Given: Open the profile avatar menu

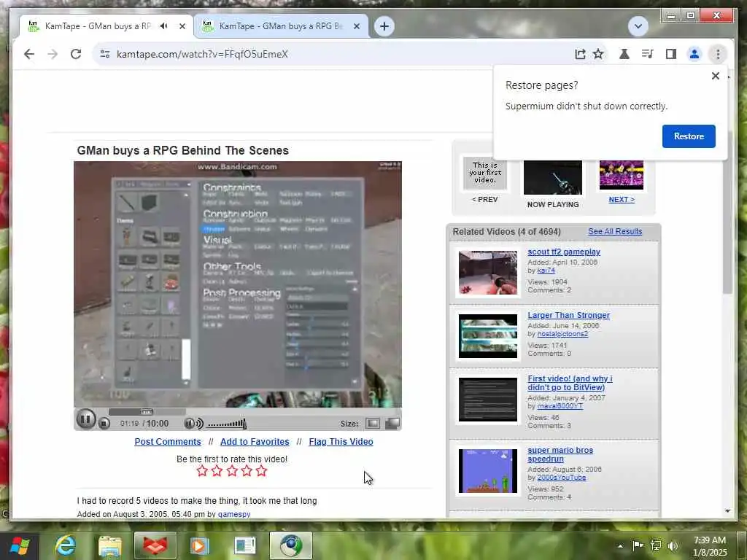Looking at the screenshot, I should coord(694,54).
